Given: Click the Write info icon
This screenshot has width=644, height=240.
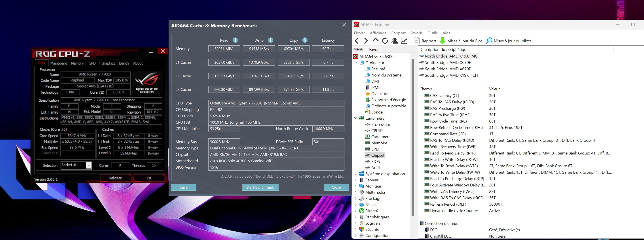Looking at the screenshot, I should [270, 40].
